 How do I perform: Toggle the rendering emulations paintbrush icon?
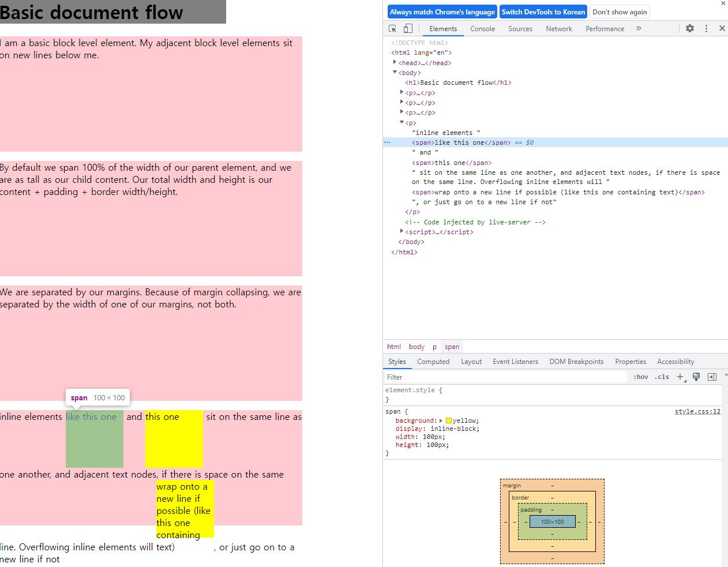pos(696,377)
